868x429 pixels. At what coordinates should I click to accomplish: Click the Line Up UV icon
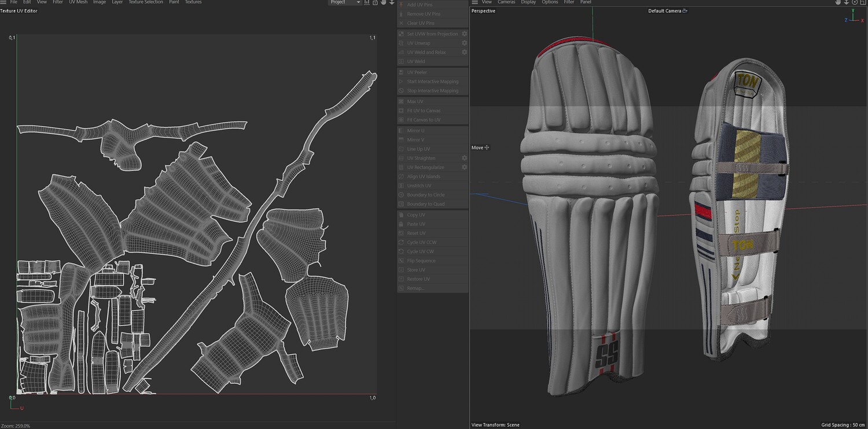point(402,149)
